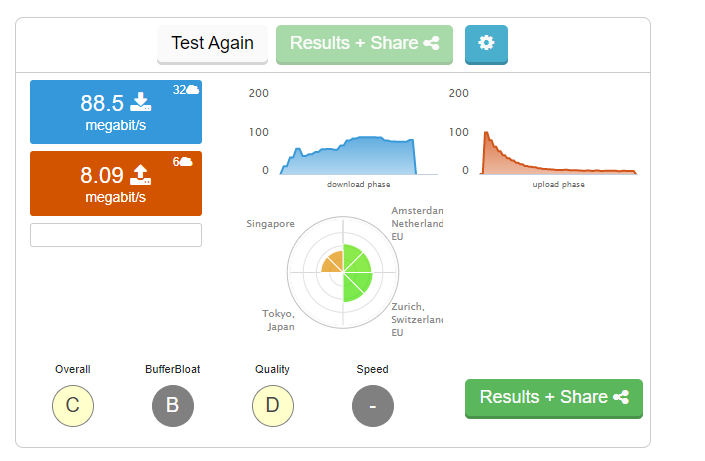Click the orange upload phase graph
Image resolution: width=705 pixels, height=461 pixels.
click(x=558, y=153)
